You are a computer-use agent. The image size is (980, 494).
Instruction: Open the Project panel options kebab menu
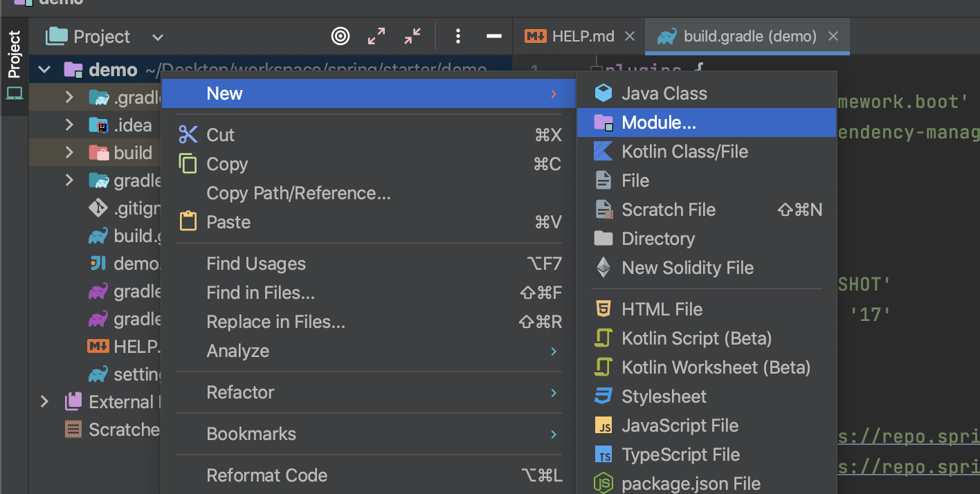point(457,36)
